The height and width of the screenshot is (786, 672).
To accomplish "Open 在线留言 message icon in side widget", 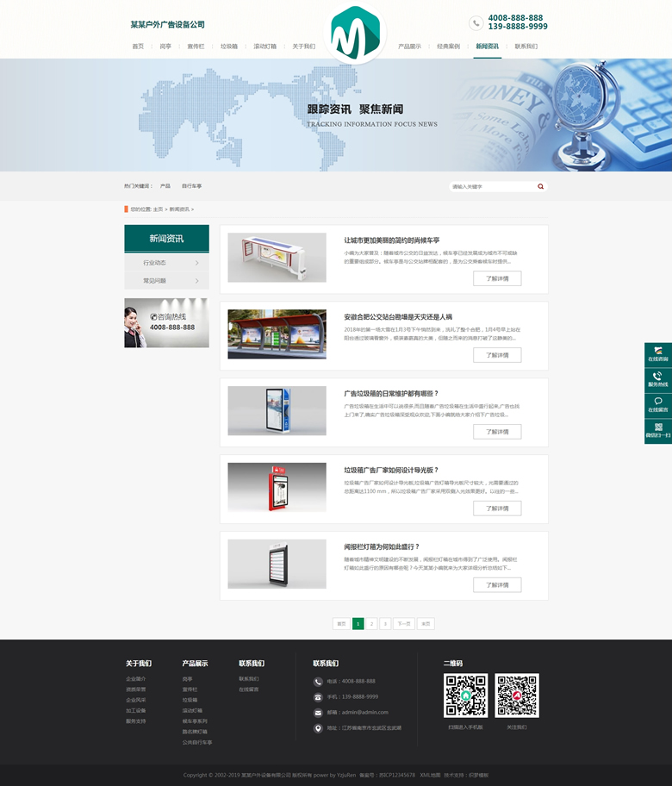I will (657, 405).
